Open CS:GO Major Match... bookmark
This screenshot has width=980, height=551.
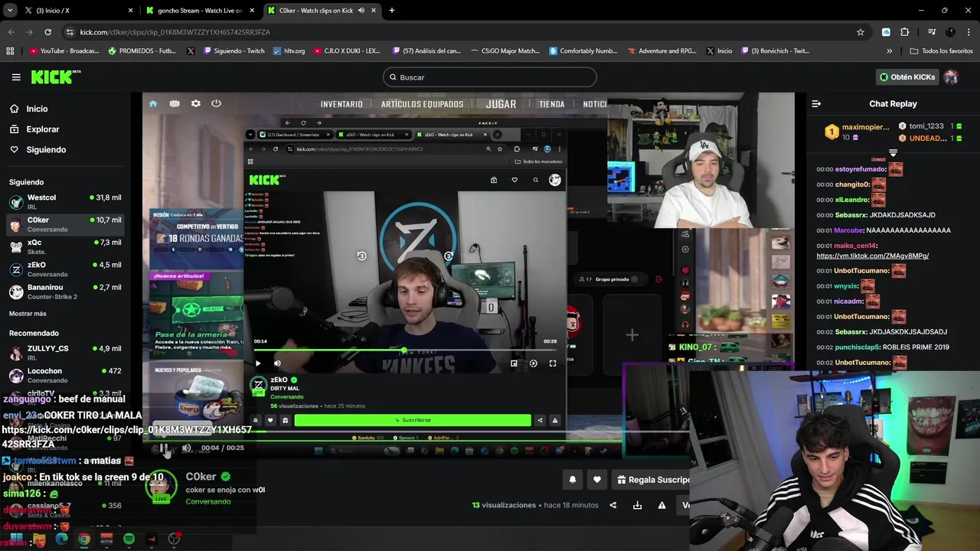click(504, 51)
